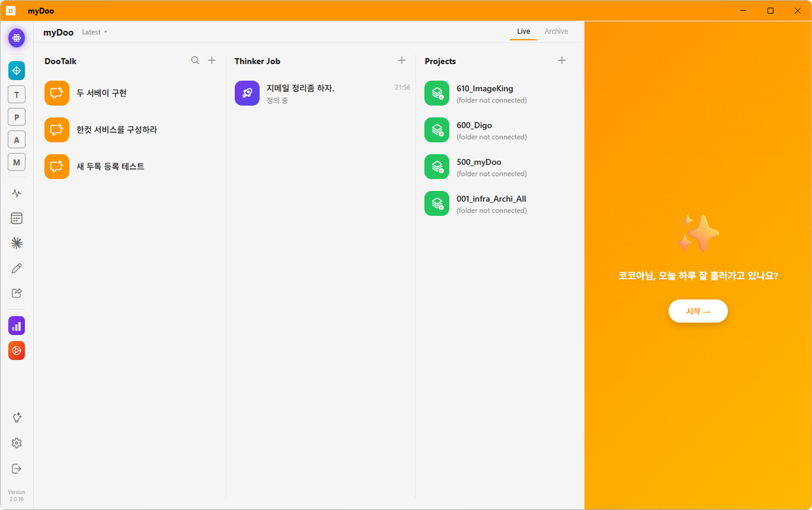Search DooTalk with the magnifier icon

point(195,60)
